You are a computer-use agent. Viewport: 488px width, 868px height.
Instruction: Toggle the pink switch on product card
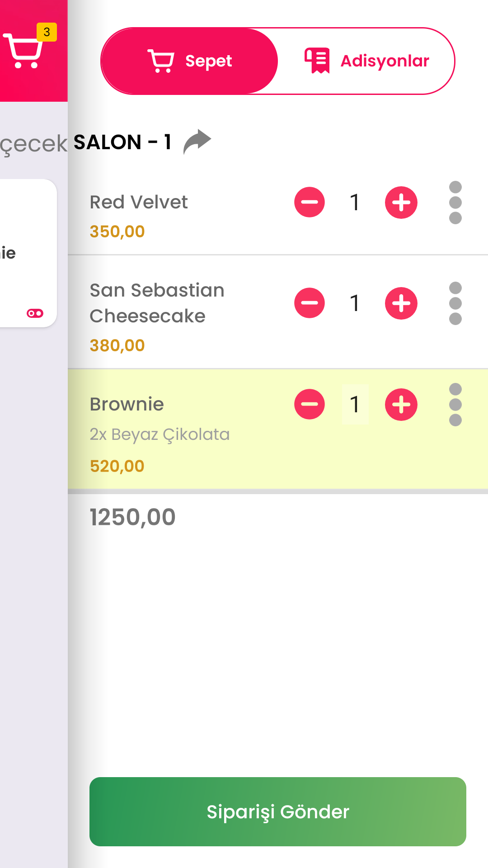pyautogui.click(x=35, y=313)
